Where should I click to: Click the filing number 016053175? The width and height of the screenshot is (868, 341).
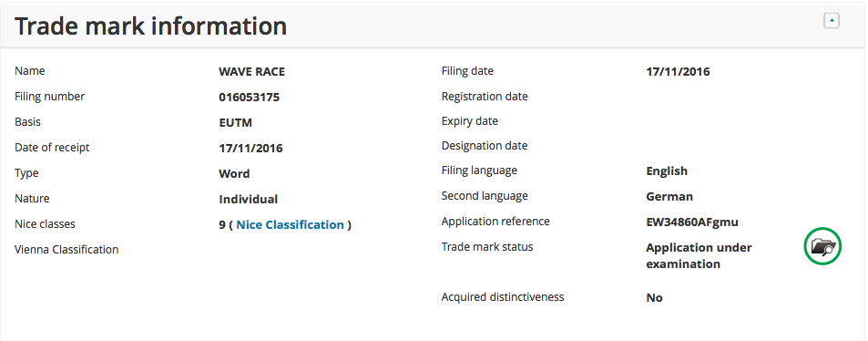click(x=250, y=98)
